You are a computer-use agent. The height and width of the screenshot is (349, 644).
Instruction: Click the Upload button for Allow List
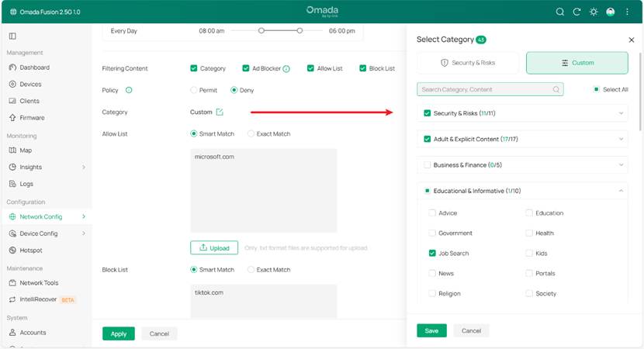pyautogui.click(x=214, y=247)
